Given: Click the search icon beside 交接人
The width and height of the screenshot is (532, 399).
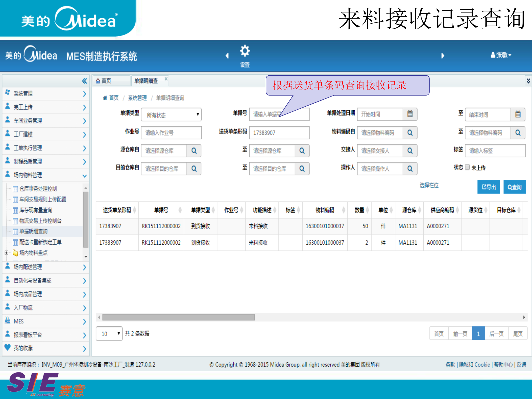Looking at the screenshot, I should [410, 151].
